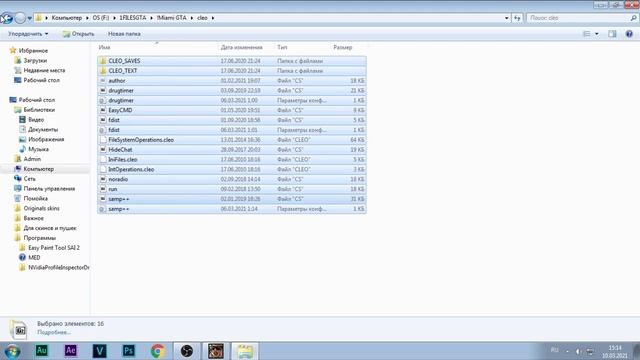Select Загрузки in the navigation pane

click(x=35, y=60)
